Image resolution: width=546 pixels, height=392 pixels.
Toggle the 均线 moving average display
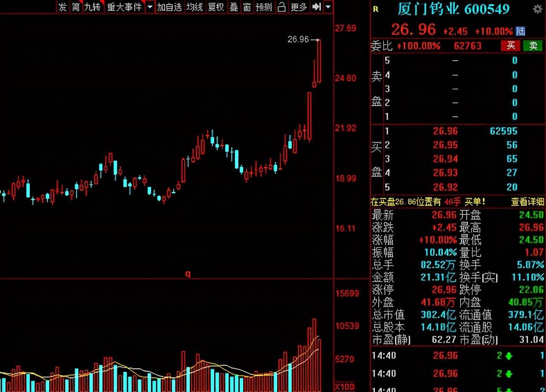[195, 7]
